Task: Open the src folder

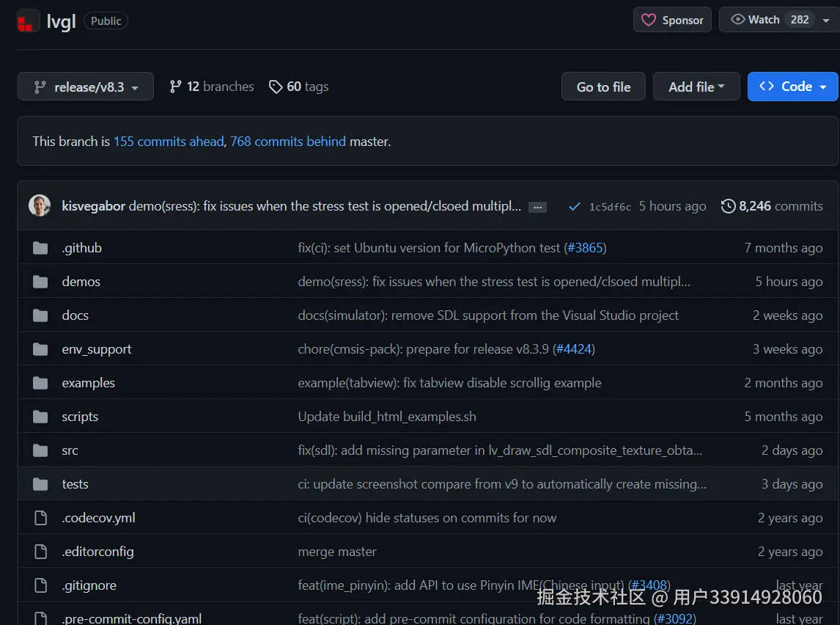Action: 70,450
